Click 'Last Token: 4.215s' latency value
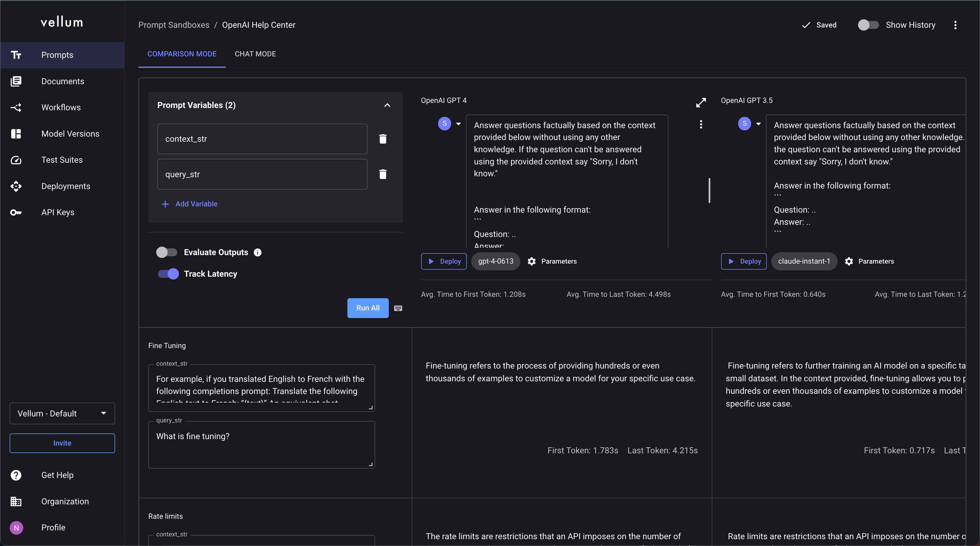Screen dimensions: 980x546 click(662, 450)
